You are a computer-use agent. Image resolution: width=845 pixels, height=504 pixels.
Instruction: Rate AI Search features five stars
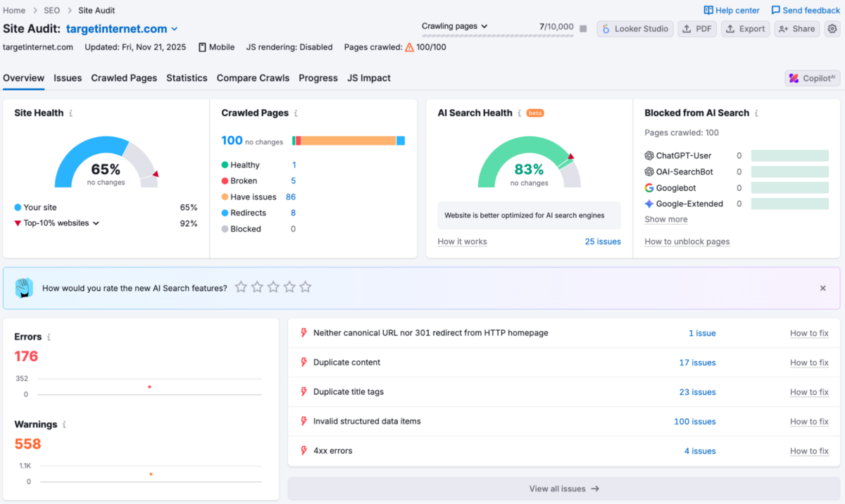point(305,287)
